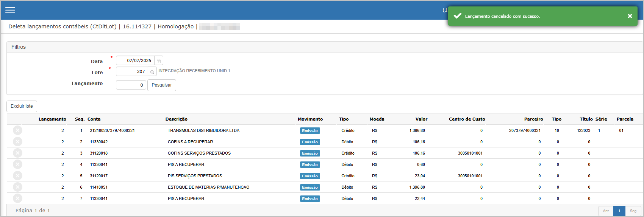Open the hamburger navigation menu
This screenshot has width=644, height=217.
click(10, 10)
